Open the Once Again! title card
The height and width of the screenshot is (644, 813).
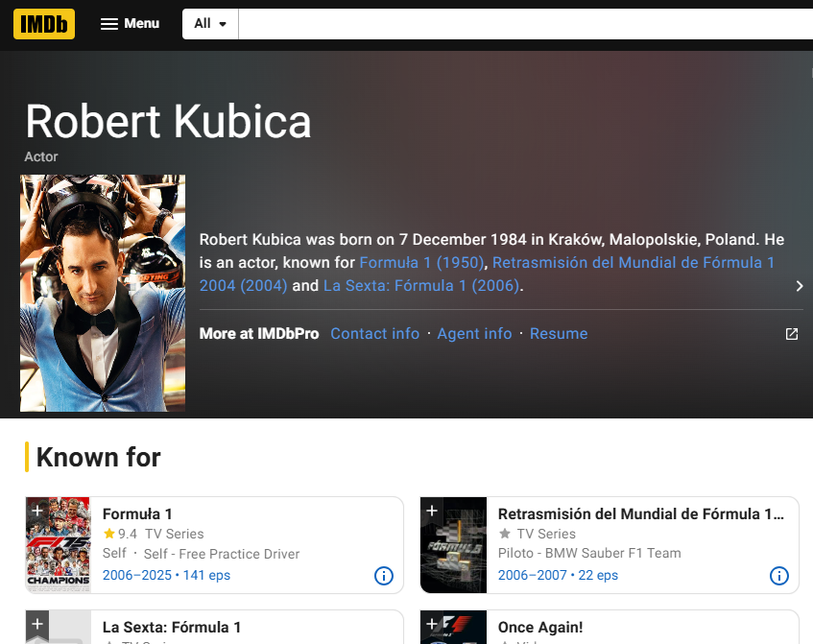(x=539, y=628)
